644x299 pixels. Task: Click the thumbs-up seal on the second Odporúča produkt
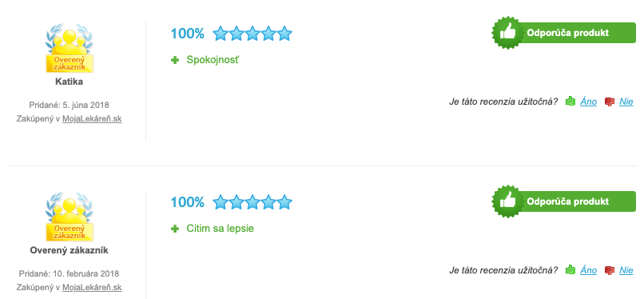[508, 201]
